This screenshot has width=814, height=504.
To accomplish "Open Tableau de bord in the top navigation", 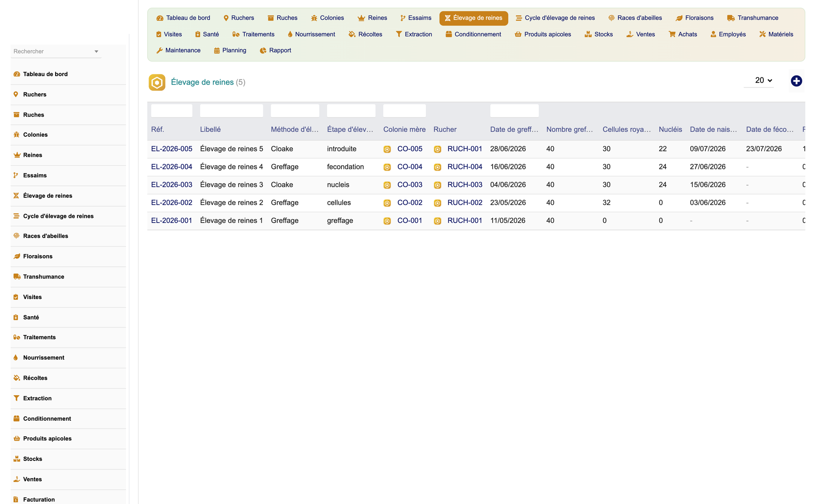I will pyautogui.click(x=183, y=18).
